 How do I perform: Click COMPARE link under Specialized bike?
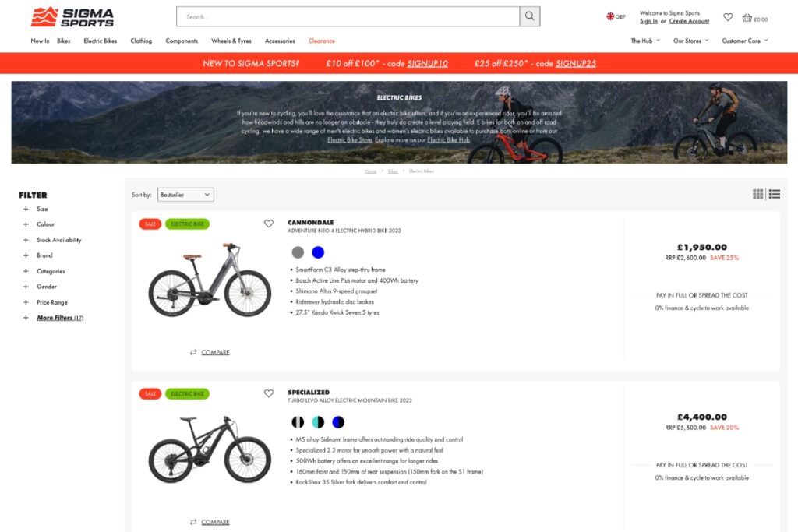(215, 522)
